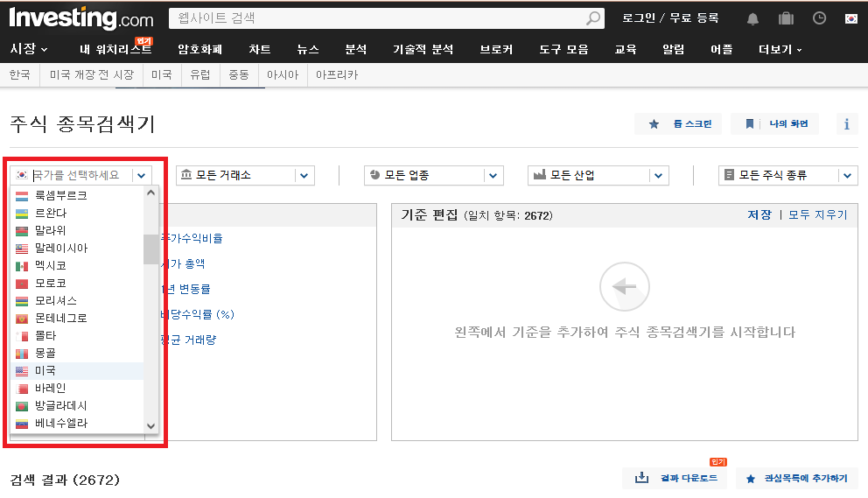Click the 나의 화면 button
This screenshot has height=498, width=868.
coord(774,123)
